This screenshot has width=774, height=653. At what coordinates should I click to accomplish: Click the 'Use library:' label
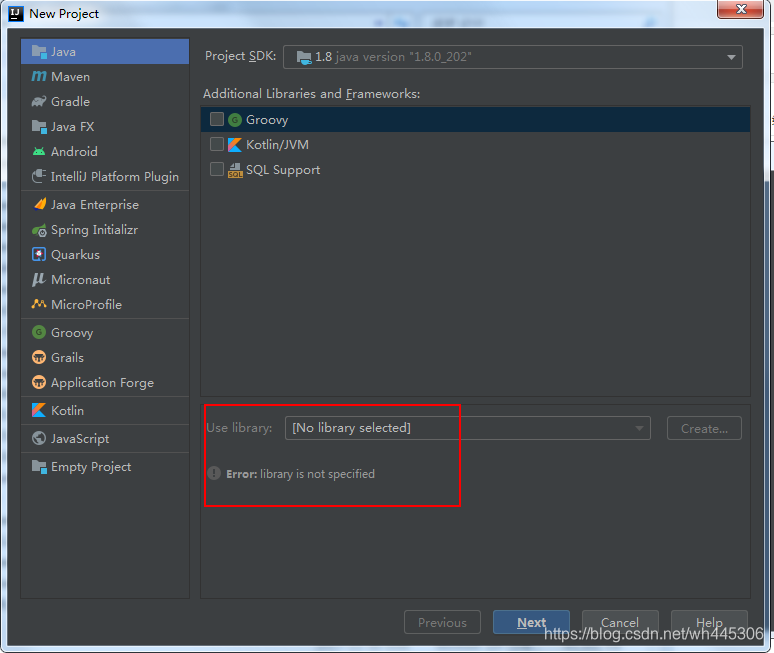[x=239, y=427]
